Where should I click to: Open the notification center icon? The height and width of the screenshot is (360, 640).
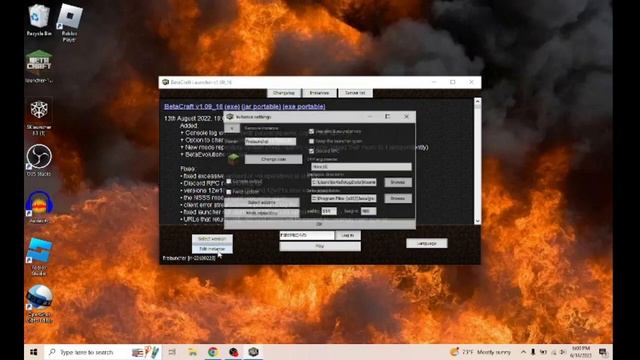coord(603,352)
